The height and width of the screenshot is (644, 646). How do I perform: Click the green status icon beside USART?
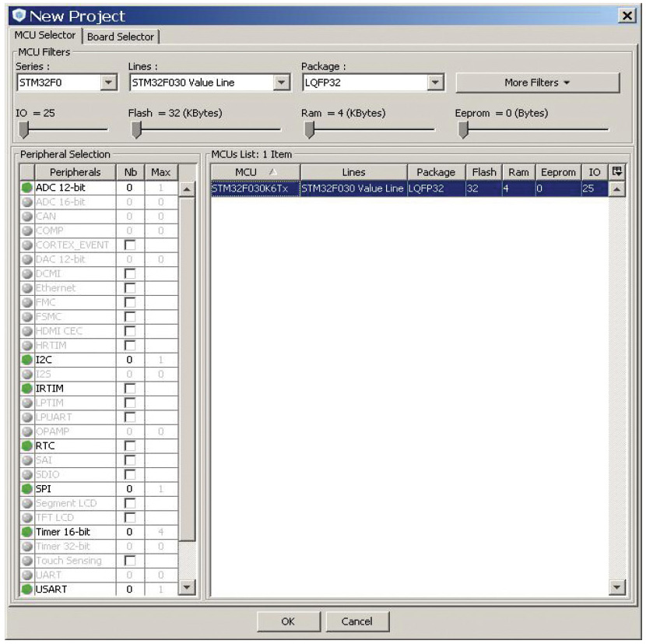click(x=26, y=589)
